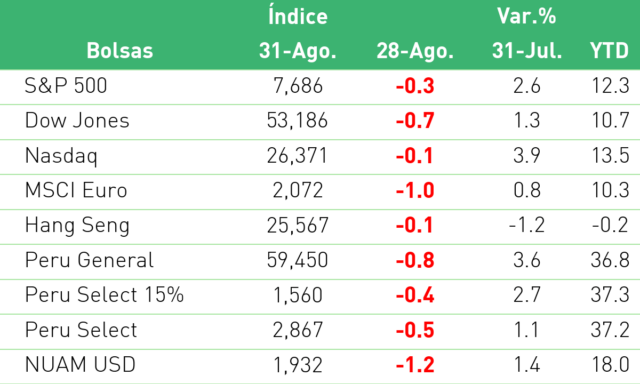Select the Índice 31-Ago. column header
Screen dimensions: 640x384
click(x=298, y=34)
